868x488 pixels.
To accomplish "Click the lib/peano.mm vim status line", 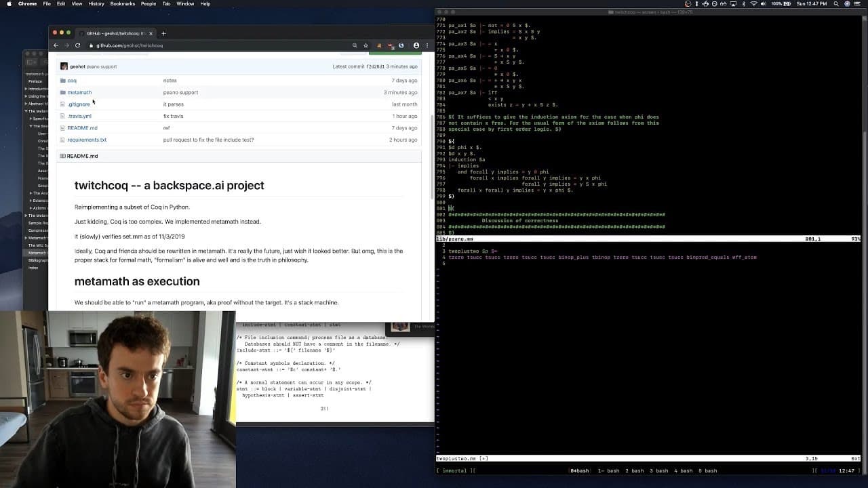I will pyautogui.click(x=648, y=239).
